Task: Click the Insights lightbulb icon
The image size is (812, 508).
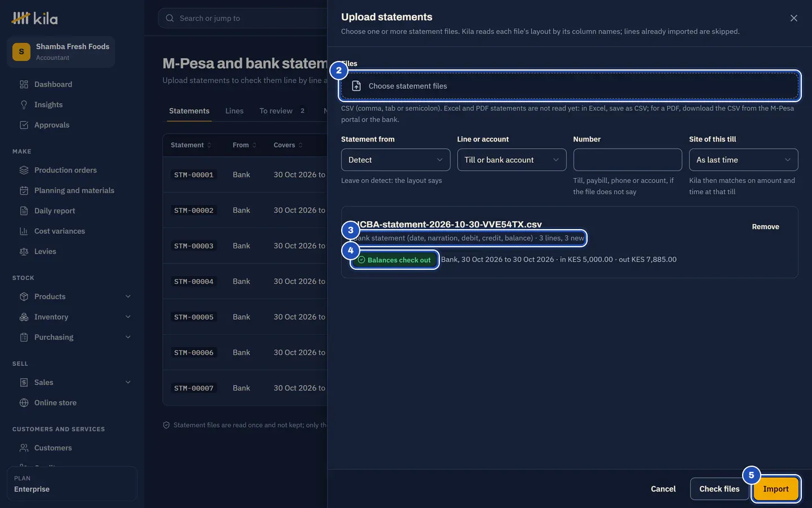Action: click(24, 104)
